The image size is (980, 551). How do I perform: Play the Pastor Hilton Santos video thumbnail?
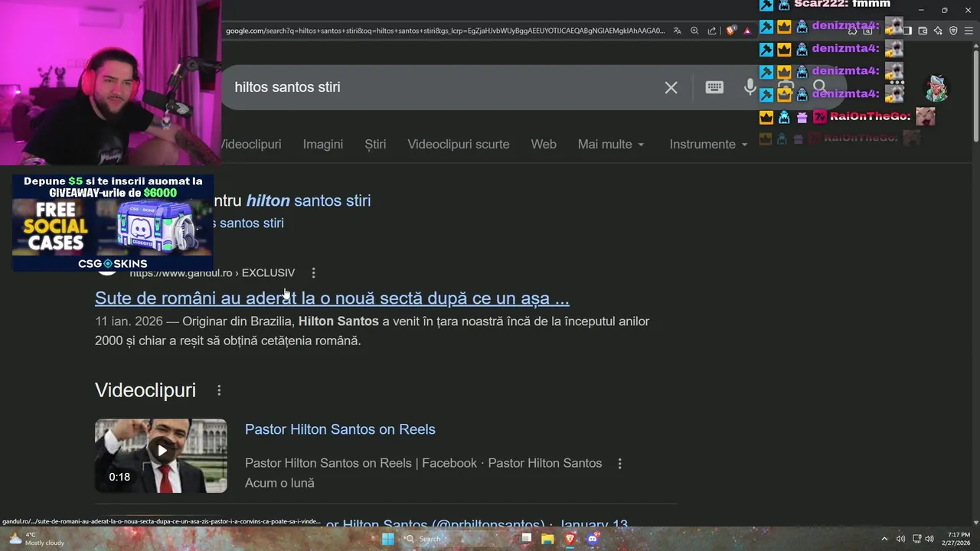161,455
